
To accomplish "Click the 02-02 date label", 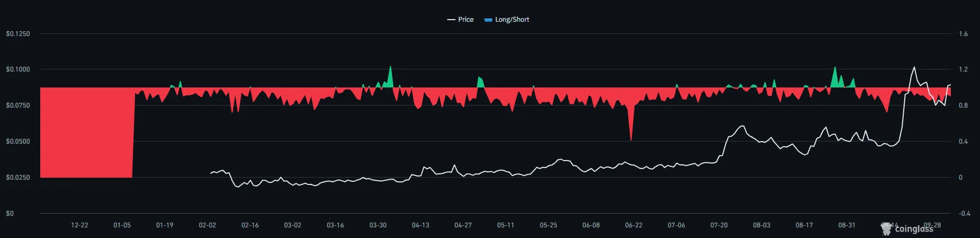I will [208, 225].
